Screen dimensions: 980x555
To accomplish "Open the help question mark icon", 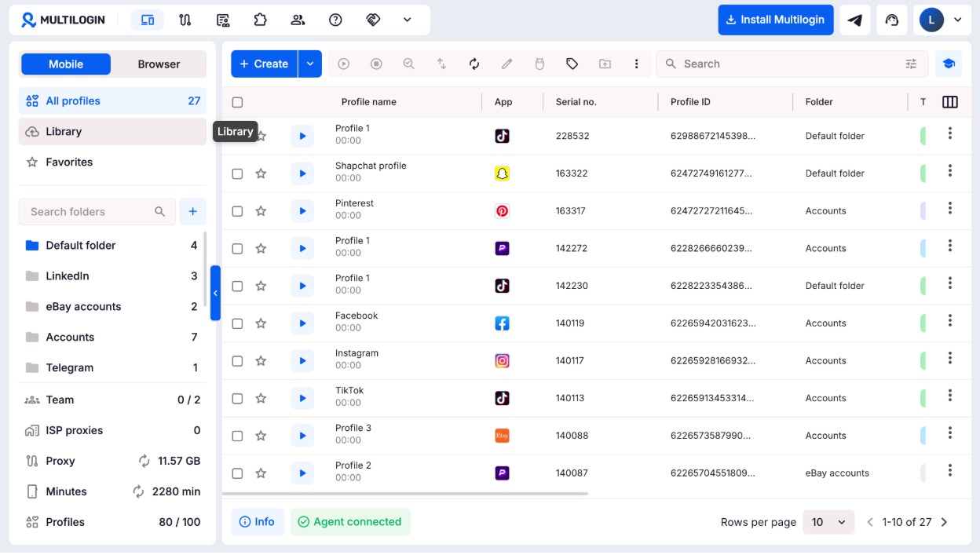I will (335, 20).
